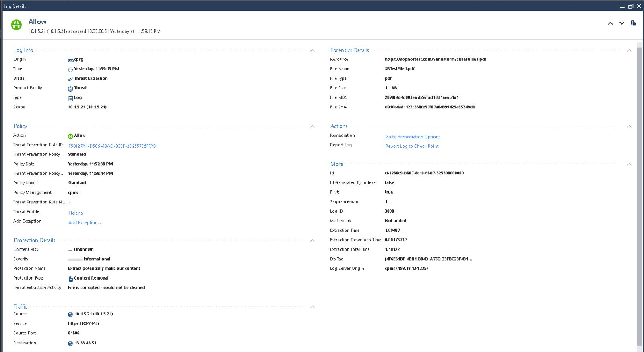Click the Threat Extraction blade icon
The height and width of the screenshot is (352, 644).
click(x=70, y=79)
